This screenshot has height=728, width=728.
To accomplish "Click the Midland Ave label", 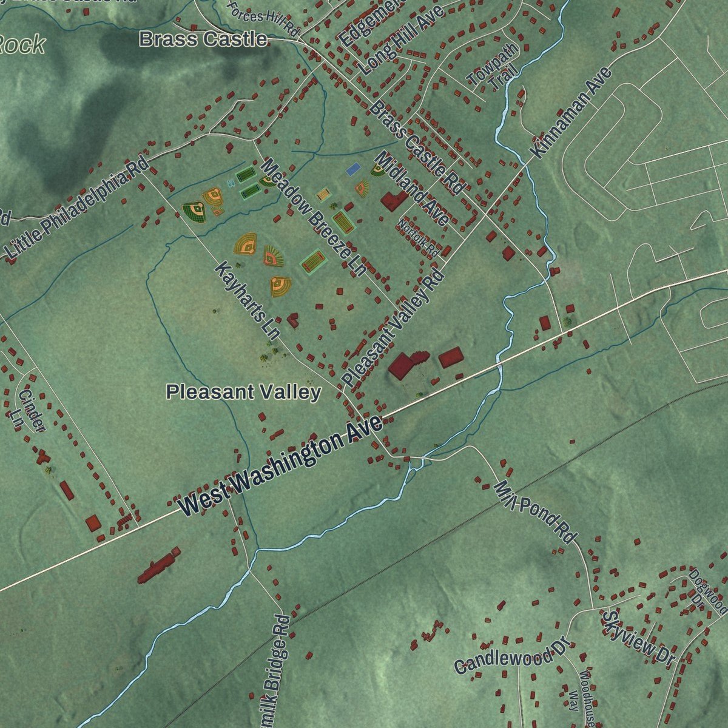I will tap(411, 189).
